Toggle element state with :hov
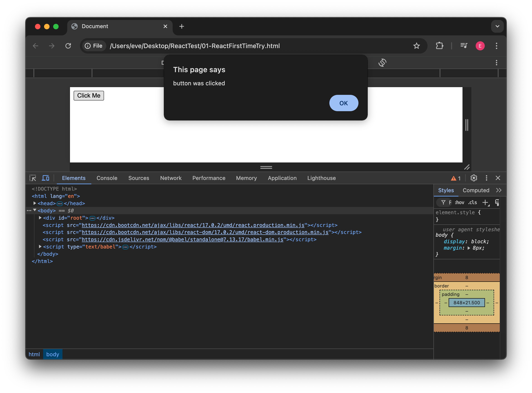This screenshot has width=532, height=393. 459,202
